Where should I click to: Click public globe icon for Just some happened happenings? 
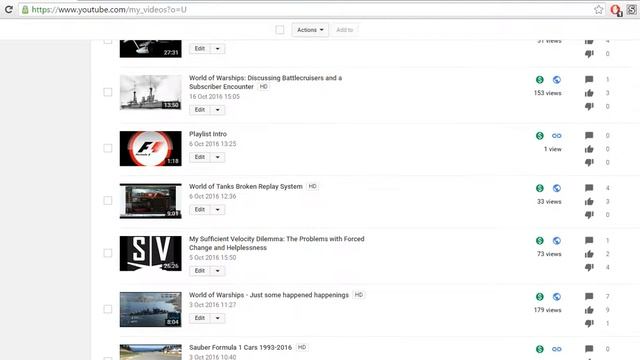pos(557,297)
